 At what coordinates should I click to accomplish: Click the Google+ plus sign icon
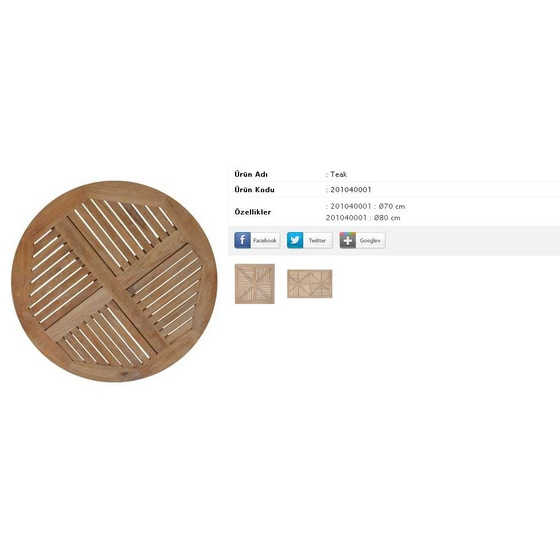click(x=348, y=240)
